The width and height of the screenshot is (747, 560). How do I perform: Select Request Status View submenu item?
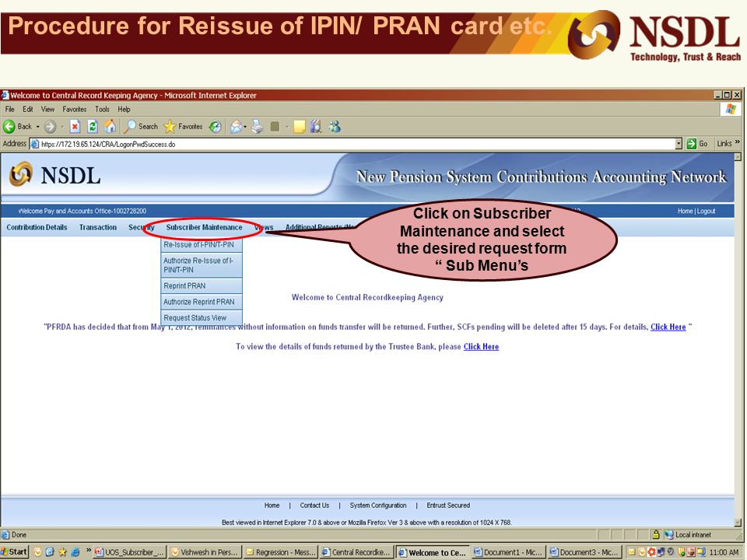pos(202,317)
